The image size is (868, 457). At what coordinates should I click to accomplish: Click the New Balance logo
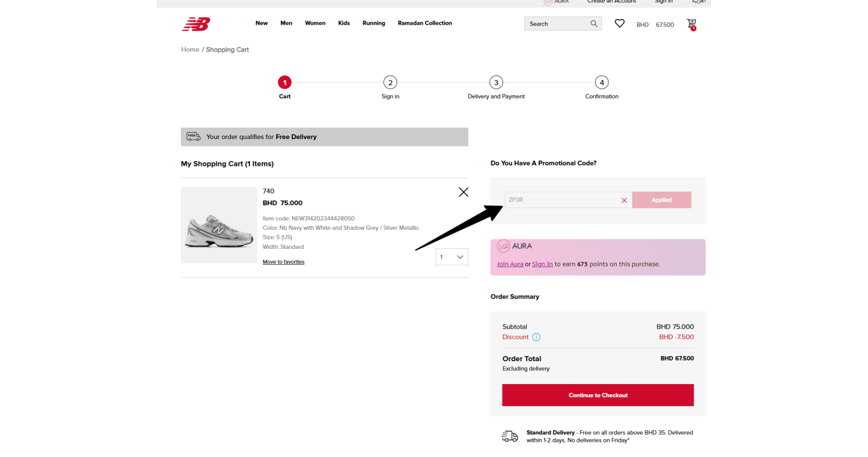point(195,24)
